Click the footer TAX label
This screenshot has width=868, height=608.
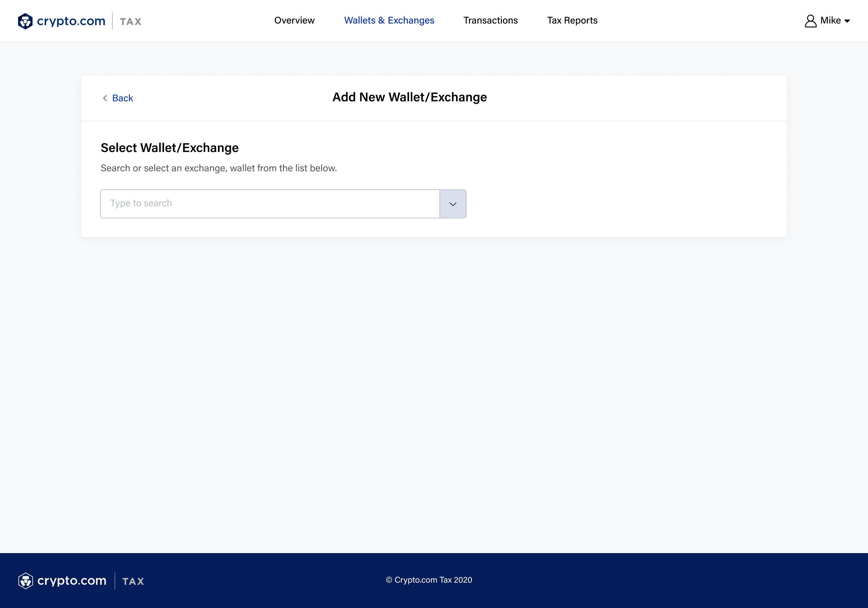(133, 581)
